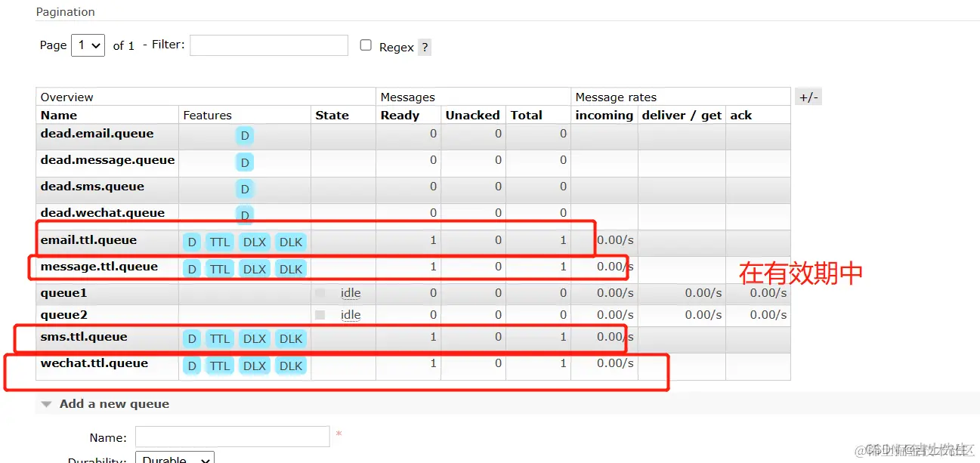The height and width of the screenshot is (463, 980).
Task: Click D badge of dead.sms.queue
Action: [244, 189]
